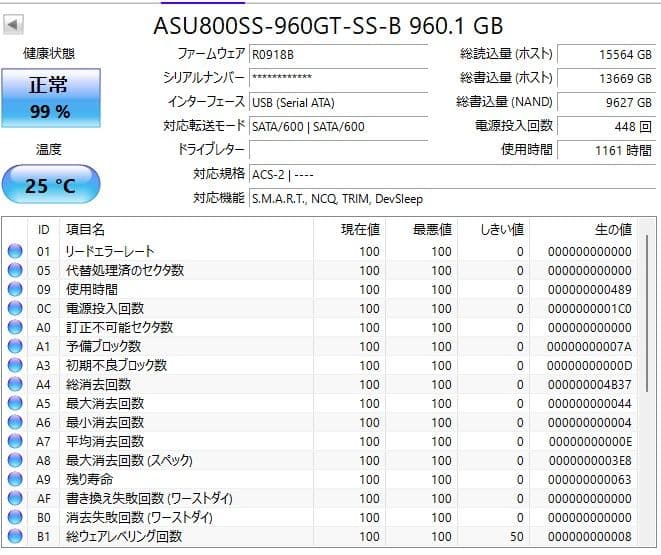Click the 項目名 column header

click(x=186, y=230)
